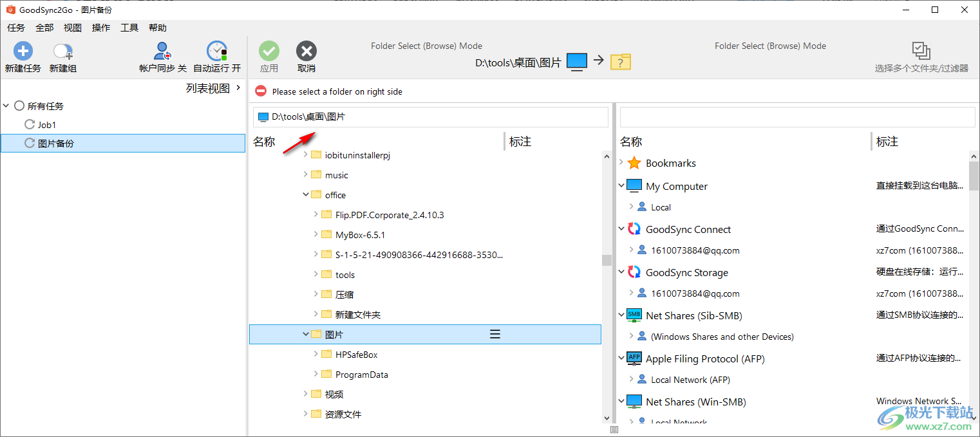Click the small list icon below left tree
Screen dimensions: 980x437
(x=614, y=429)
